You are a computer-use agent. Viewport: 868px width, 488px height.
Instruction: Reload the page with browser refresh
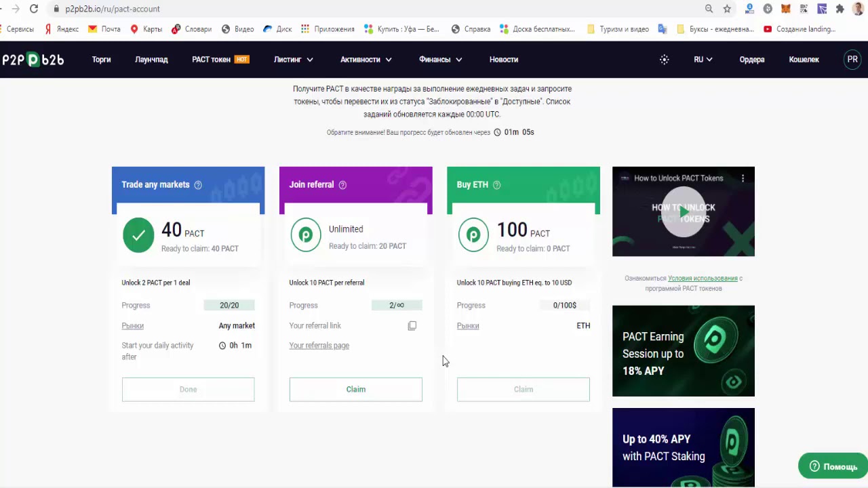coord(34,9)
